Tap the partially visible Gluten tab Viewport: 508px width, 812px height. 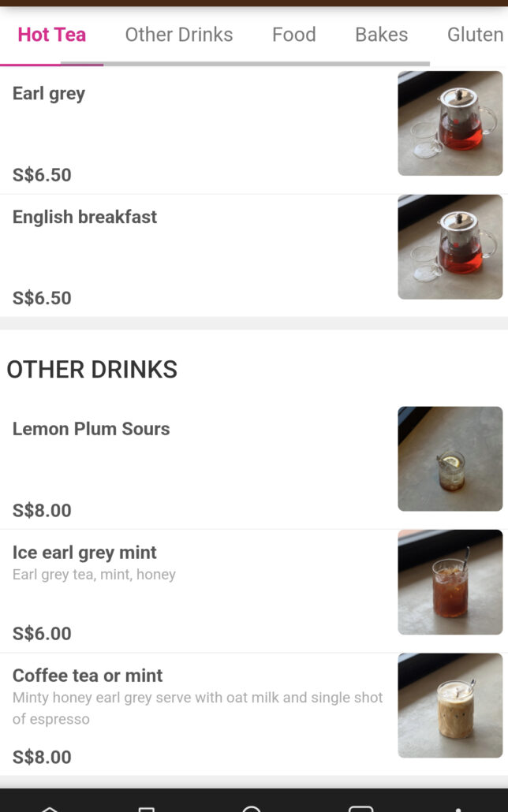475,35
